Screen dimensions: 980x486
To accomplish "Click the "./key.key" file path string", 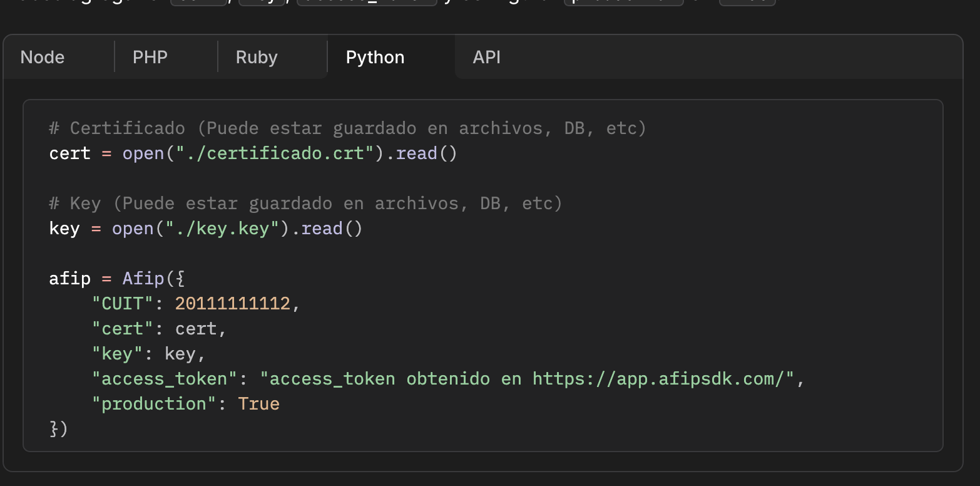I will click(x=223, y=229).
